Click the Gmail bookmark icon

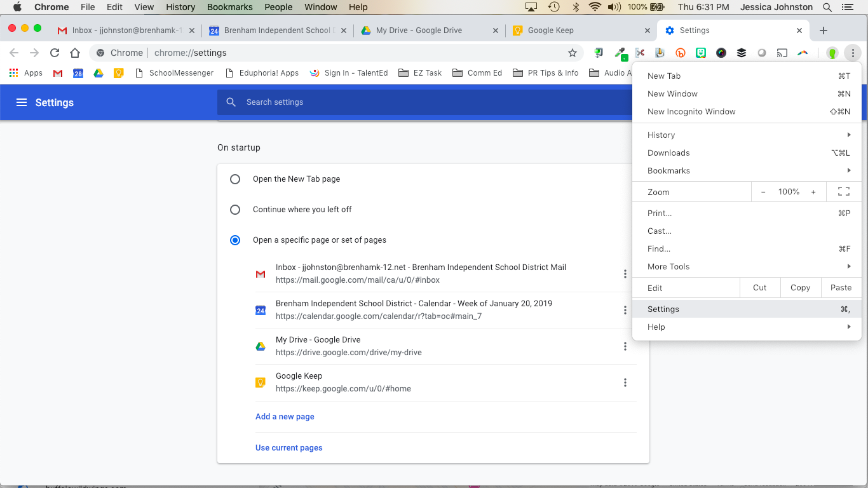tap(58, 73)
